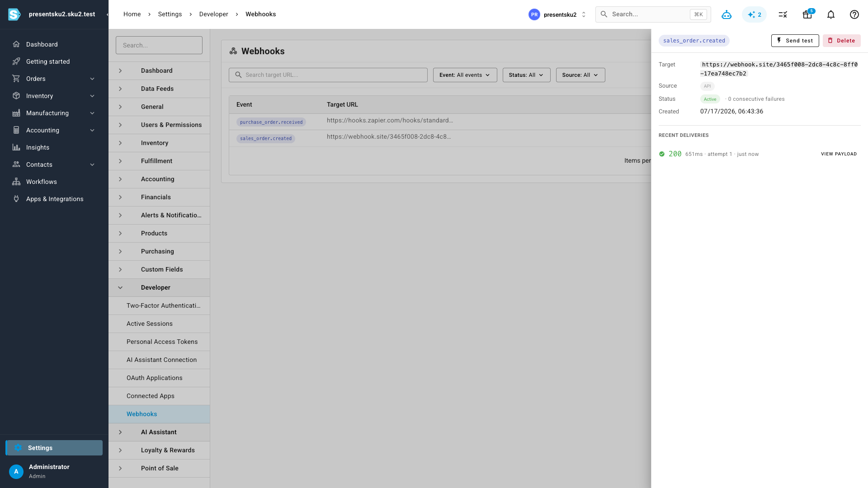Click the Workflows hierarchy icon
The image size is (868, 488).
(x=16, y=182)
